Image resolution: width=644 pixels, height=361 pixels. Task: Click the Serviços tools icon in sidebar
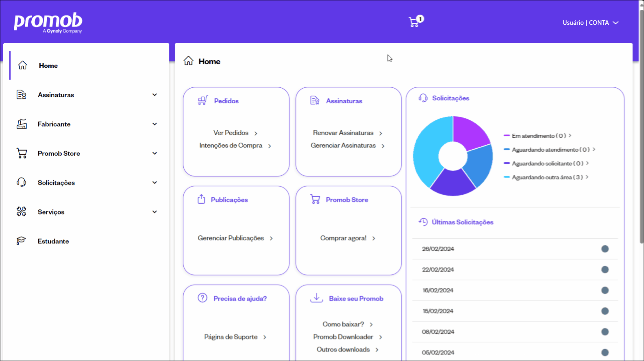[22, 211]
